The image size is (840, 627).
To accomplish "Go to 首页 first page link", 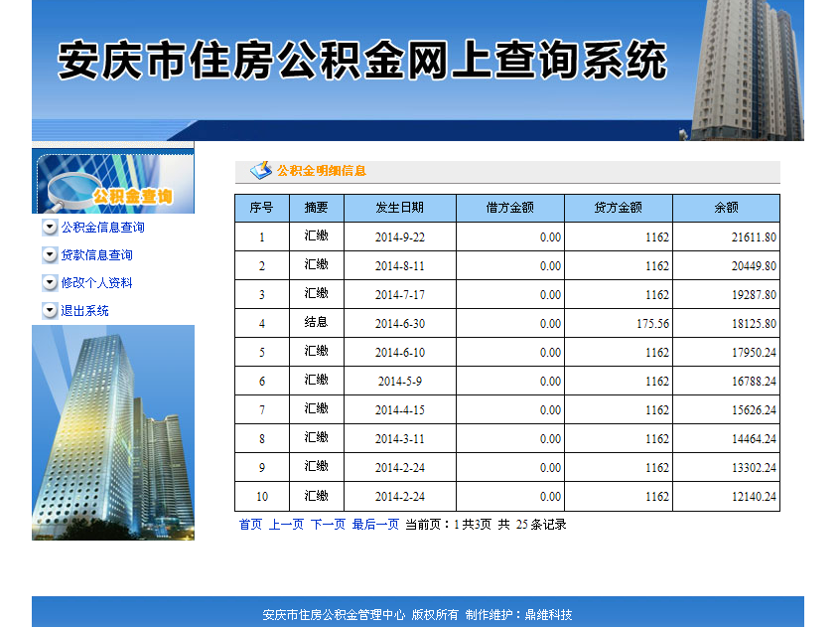I will (x=250, y=524).
